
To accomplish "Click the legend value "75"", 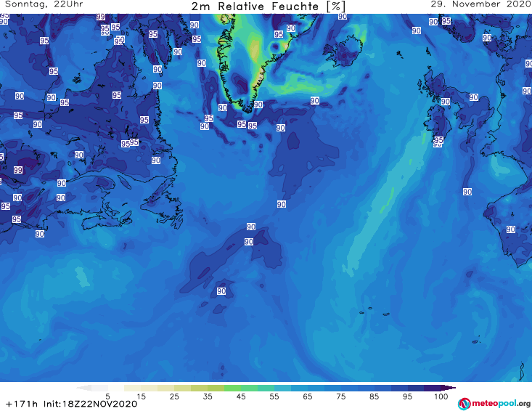I will pyautogui.click(x=341, y=396).
